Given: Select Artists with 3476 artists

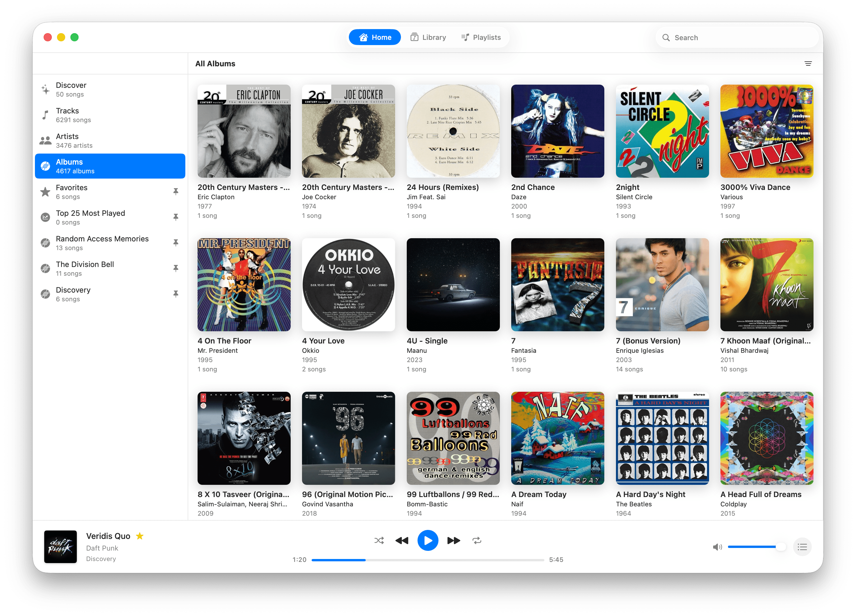Looking at the screenshot, I should tap(110, 141).
